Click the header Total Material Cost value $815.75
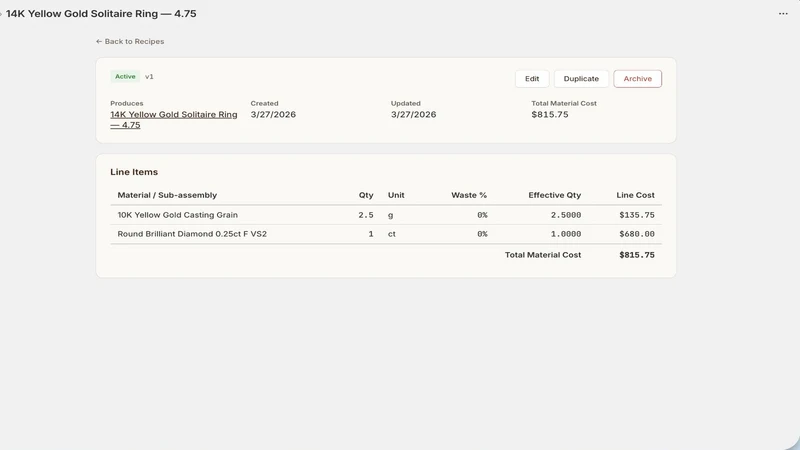800x450 pixels. tap(549, 114)
